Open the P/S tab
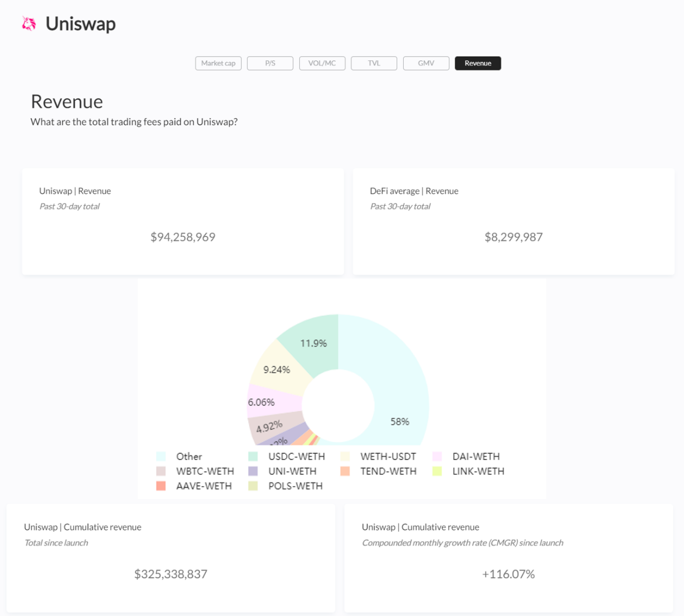 click(270, 64)
